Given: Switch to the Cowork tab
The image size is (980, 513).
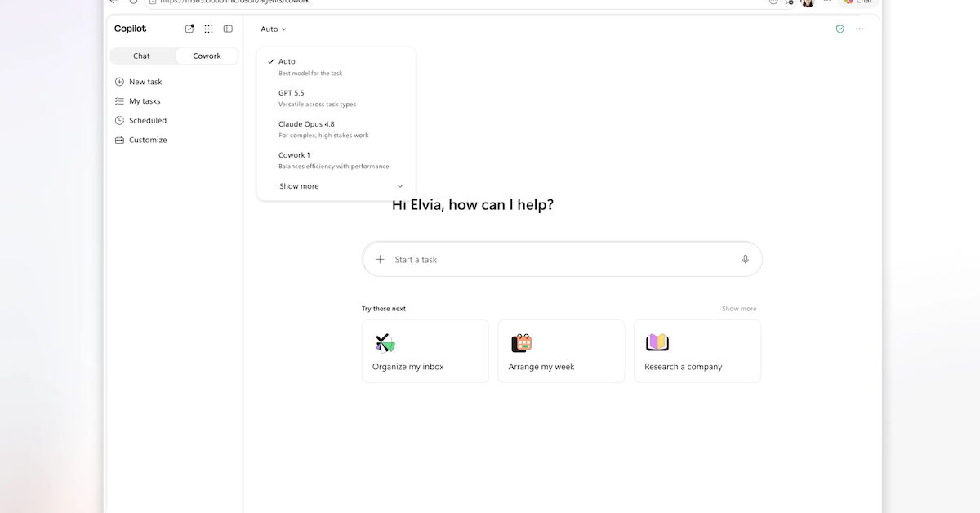Looking at the screenshot, I should pyautogui.click(x=207, y=56).
